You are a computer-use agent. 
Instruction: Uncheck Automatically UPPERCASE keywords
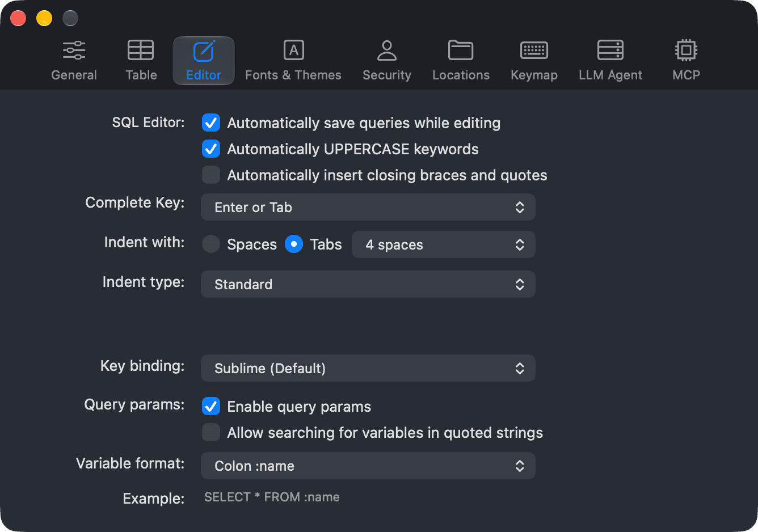click(x=211, y=149)
